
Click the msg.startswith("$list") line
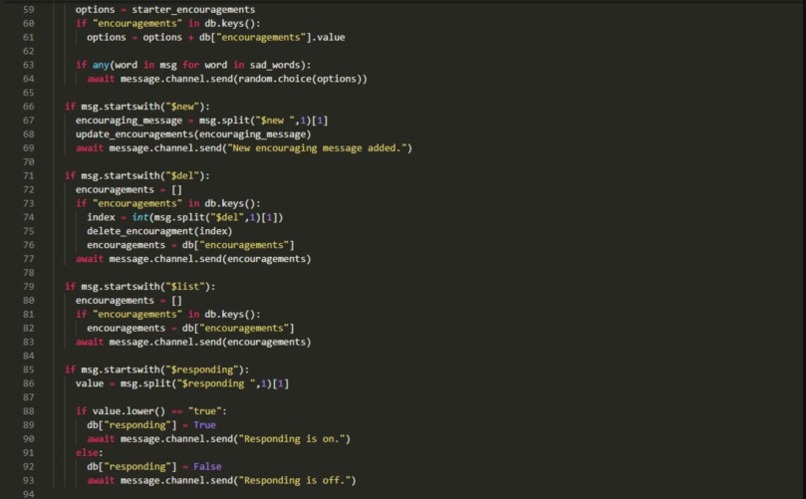coord(140,287)
